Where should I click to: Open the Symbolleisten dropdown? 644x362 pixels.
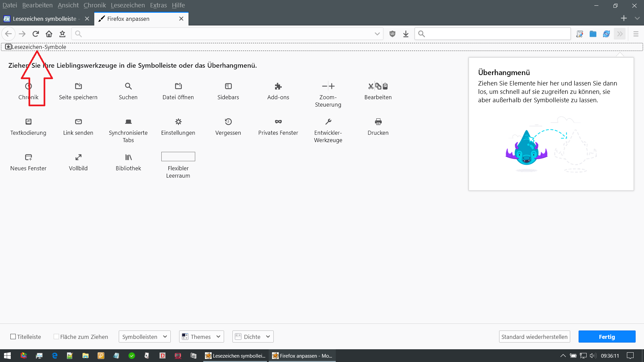pos(145,337)
